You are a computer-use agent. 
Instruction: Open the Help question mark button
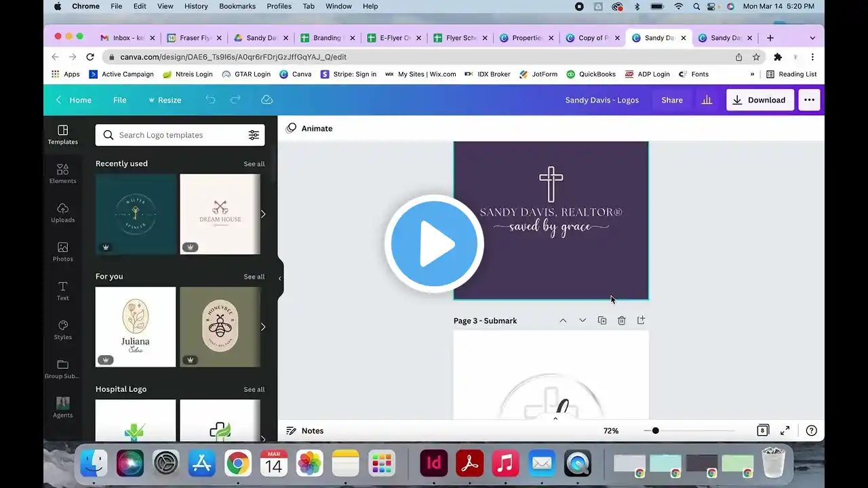point(811,430)
